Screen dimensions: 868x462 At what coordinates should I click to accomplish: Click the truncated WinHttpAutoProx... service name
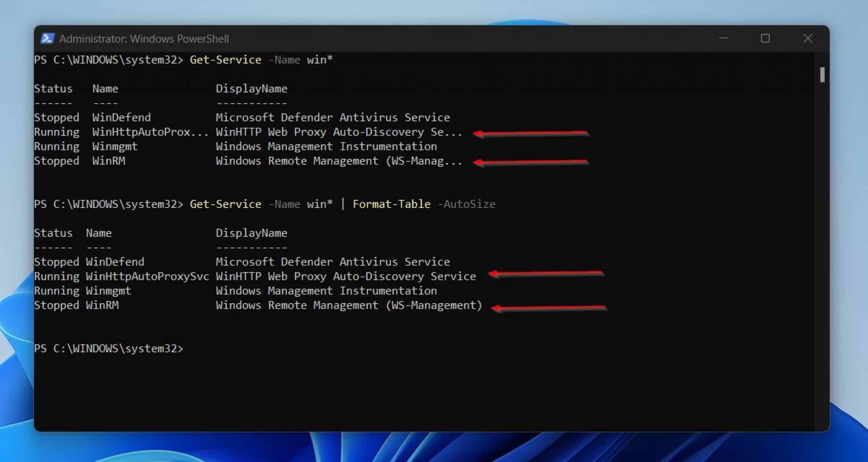click(x=150, y=132)
